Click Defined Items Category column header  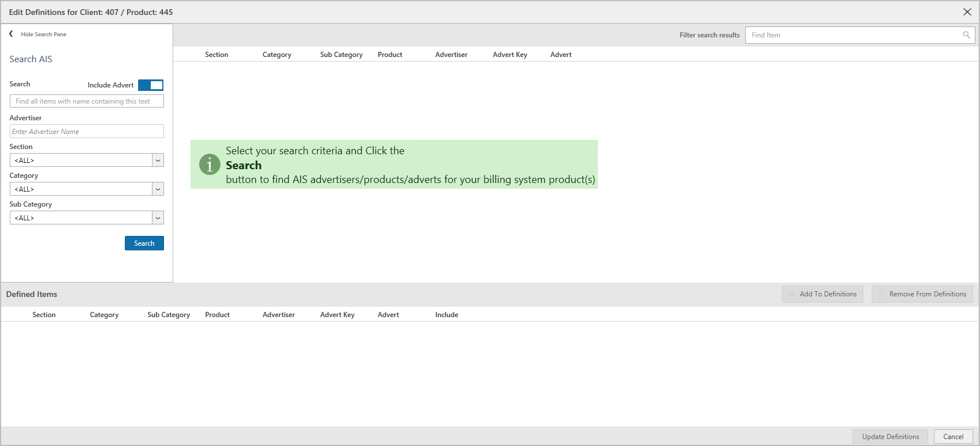(104, 315)
